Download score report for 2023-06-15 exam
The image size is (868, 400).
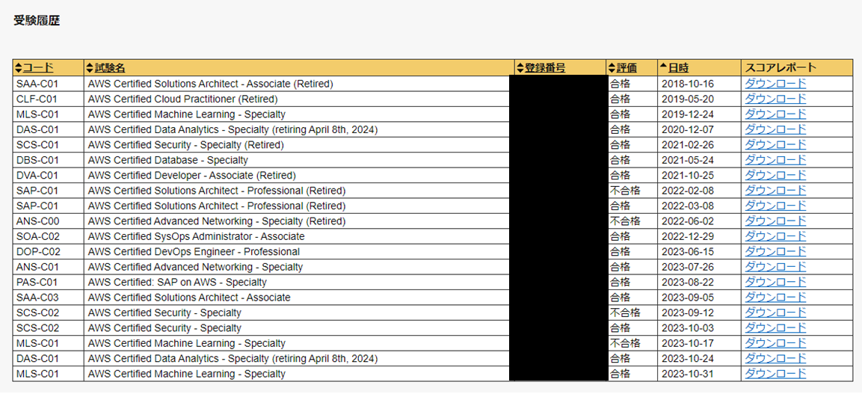(x=775, y=252)
